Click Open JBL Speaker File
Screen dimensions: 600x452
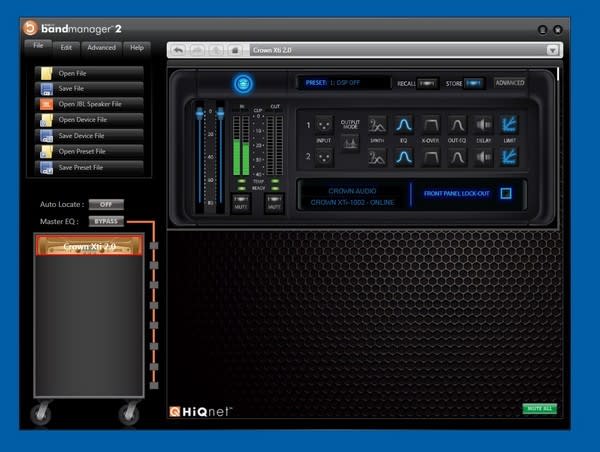click(x=89, y=104)
